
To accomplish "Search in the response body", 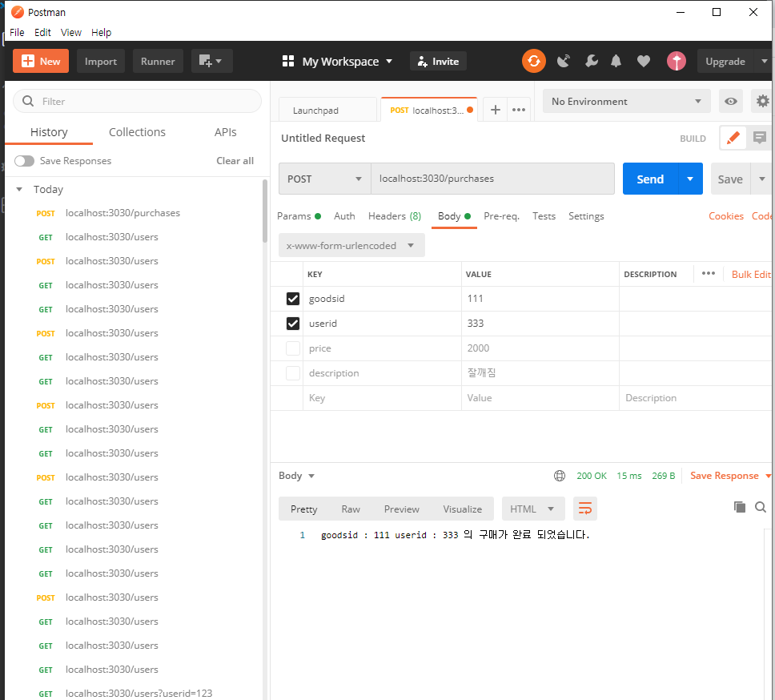I will [760, 507].
